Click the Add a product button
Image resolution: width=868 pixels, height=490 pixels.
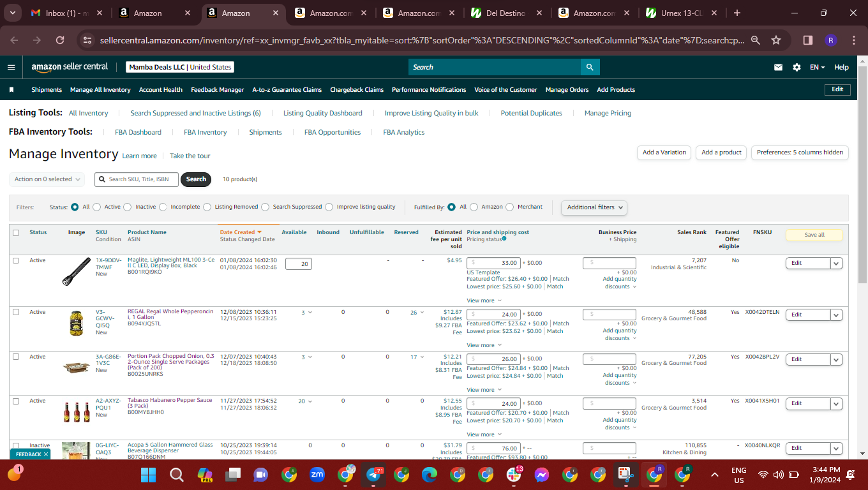(721, 152)
